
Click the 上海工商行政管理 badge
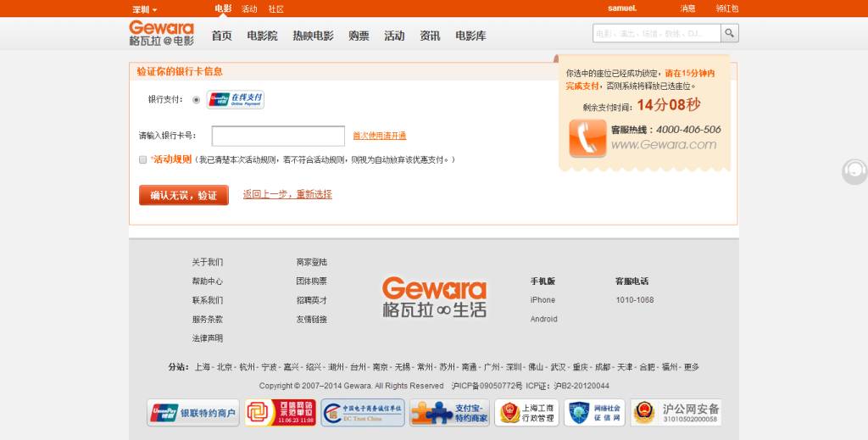527,413
